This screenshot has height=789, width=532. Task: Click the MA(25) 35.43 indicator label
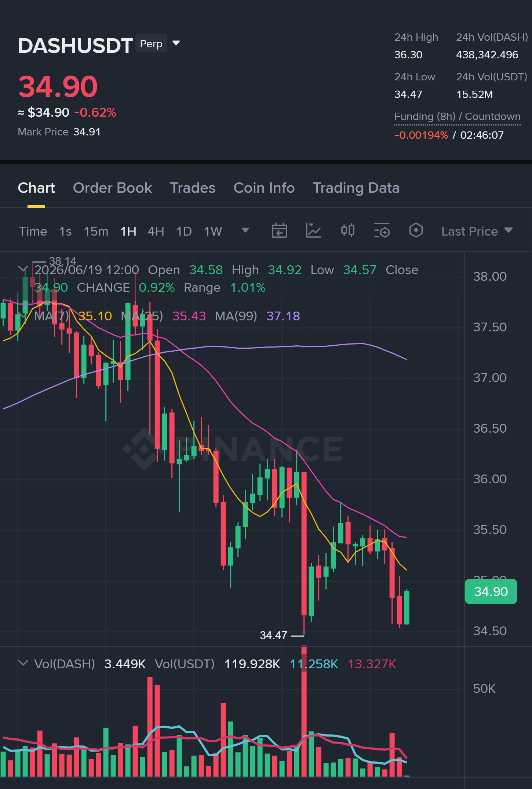(x=163, y=316)
